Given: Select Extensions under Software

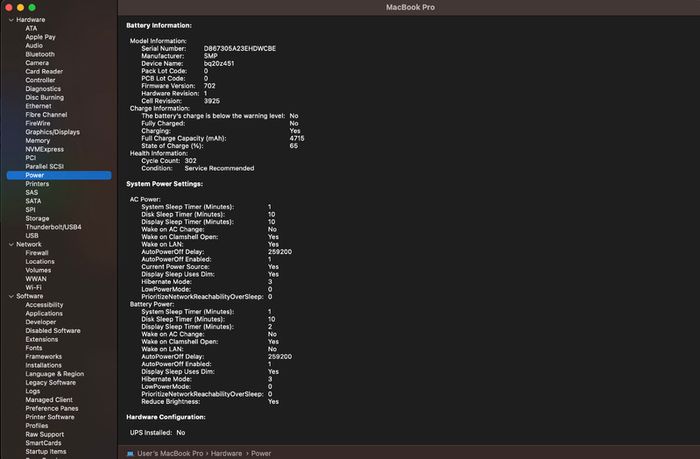Looking at the screenshot, I should [x=42, y=339].
